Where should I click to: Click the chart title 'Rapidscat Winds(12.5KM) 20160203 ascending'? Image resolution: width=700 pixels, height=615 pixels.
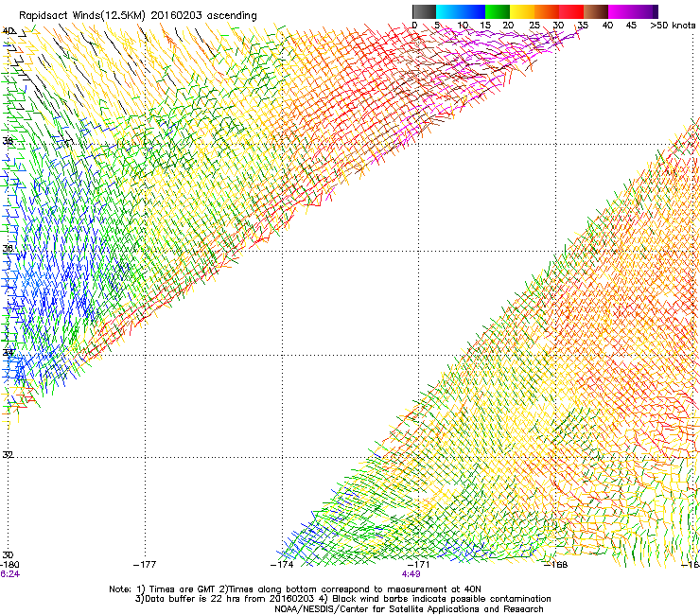point(138,16)
